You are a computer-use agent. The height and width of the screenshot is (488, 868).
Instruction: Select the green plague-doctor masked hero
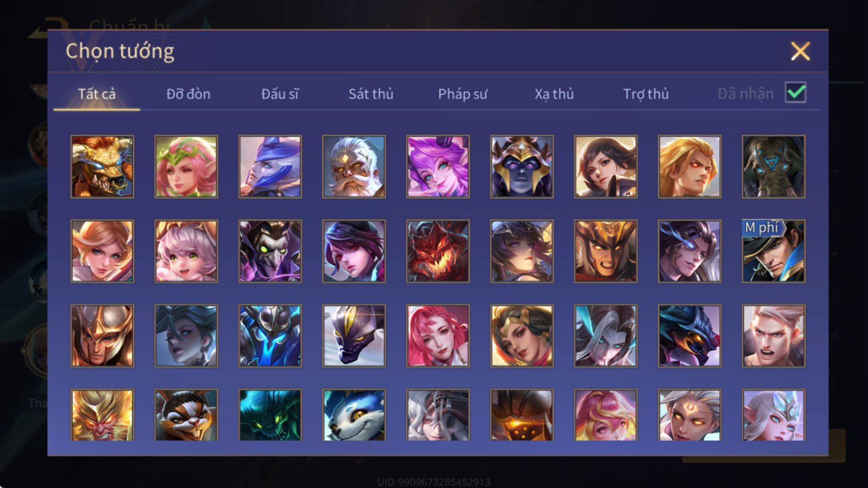[270, 251]
